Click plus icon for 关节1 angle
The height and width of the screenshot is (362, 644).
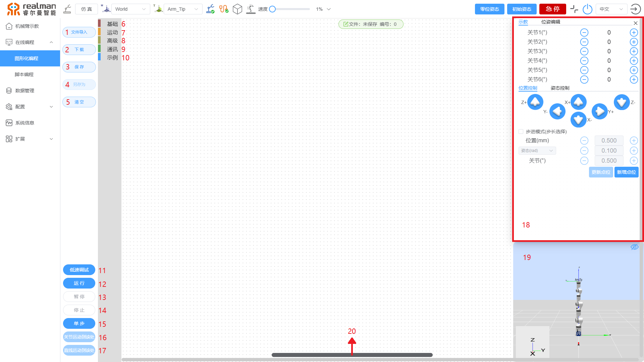coord(634,33)
